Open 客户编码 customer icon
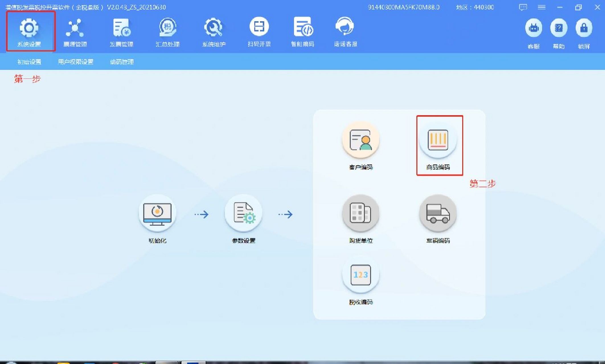The height and width of the screenshot is (364, 605). click(361, 140)
